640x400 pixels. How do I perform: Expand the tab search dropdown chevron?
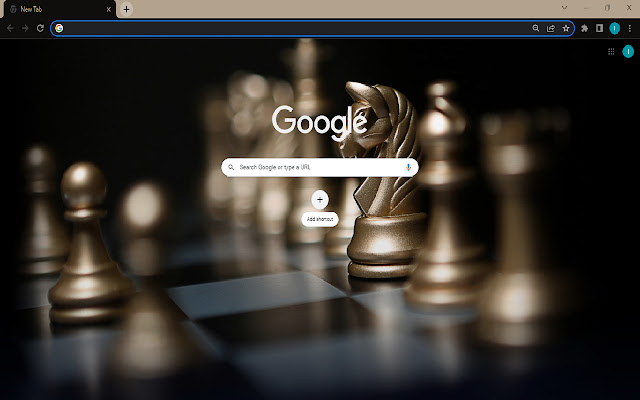click(564, 8)
